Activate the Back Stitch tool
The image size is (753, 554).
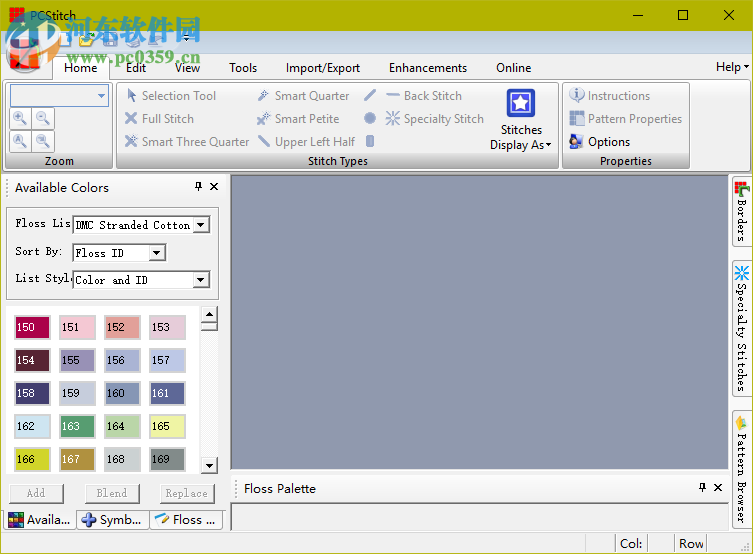click(x=424, y=96)
